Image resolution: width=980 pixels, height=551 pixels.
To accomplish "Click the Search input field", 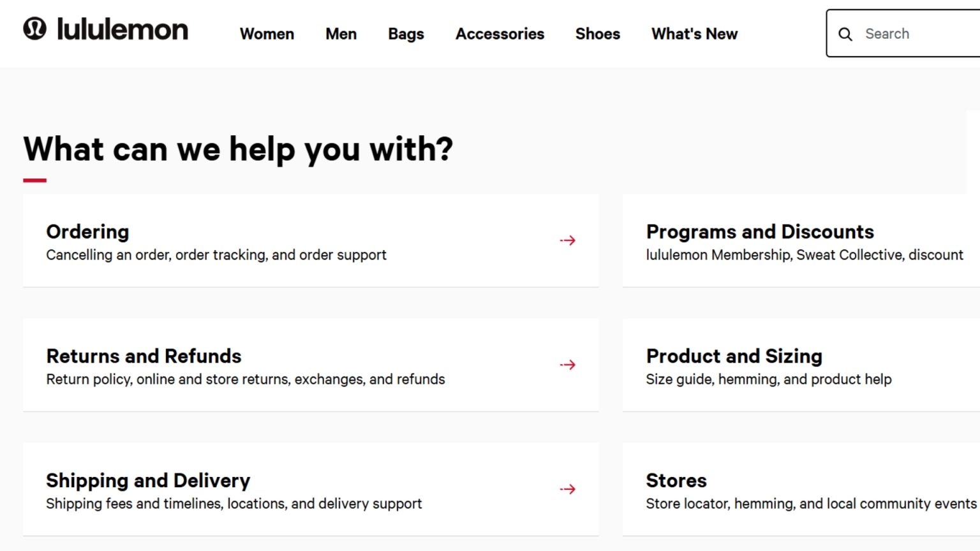I will tap(906, 34).
